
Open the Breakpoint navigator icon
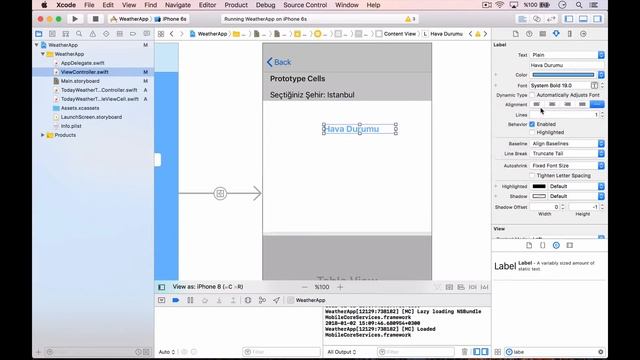(x=133, y=34)
